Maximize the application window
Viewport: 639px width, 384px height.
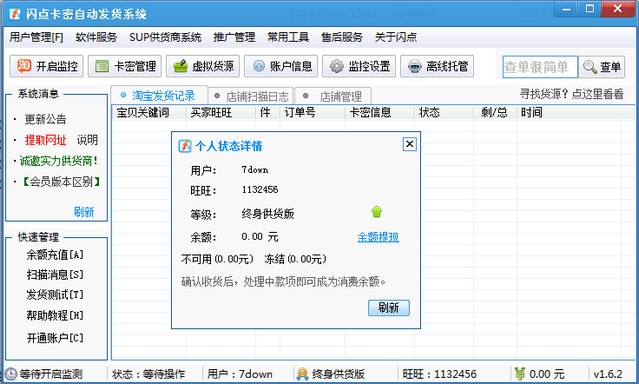click(x=590, y=9)
